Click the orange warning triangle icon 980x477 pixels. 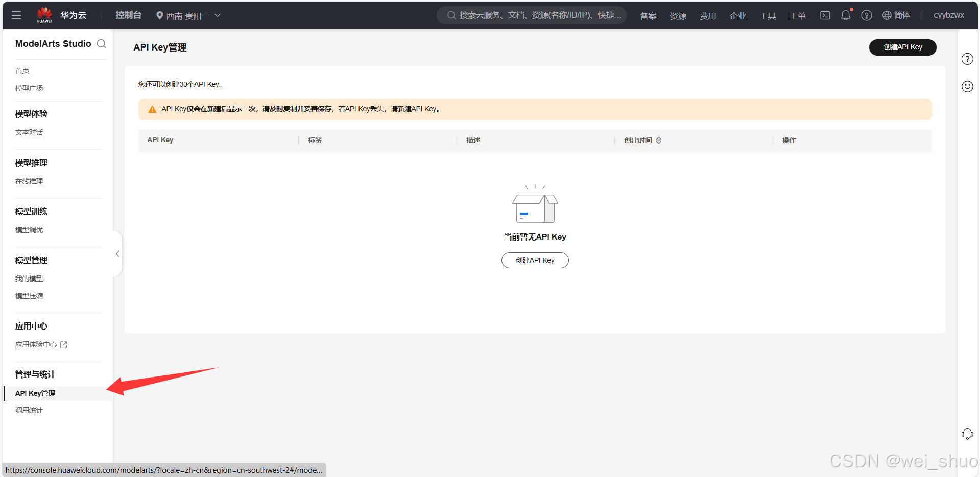point(152,109)
